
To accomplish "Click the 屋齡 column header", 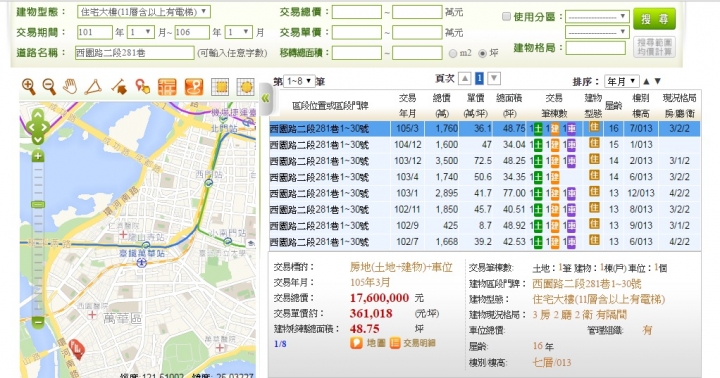I will [x=613, y=105].
